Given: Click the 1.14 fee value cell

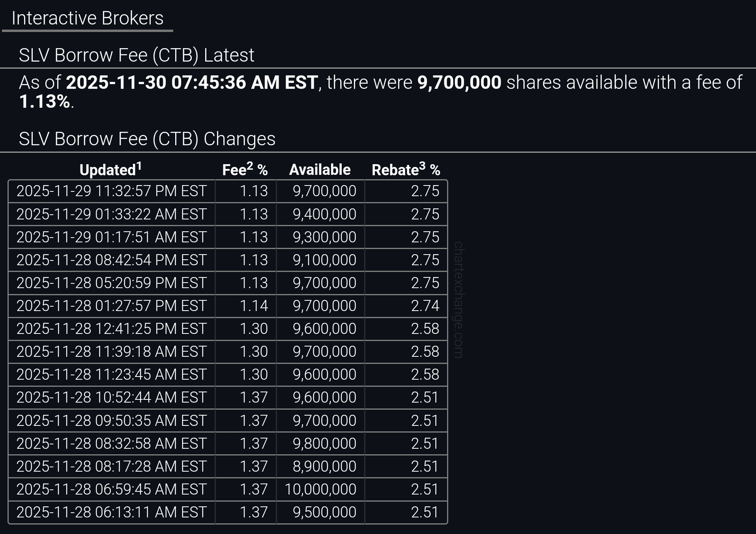Looking at the screenshot, I should click(x=254, y=306).
